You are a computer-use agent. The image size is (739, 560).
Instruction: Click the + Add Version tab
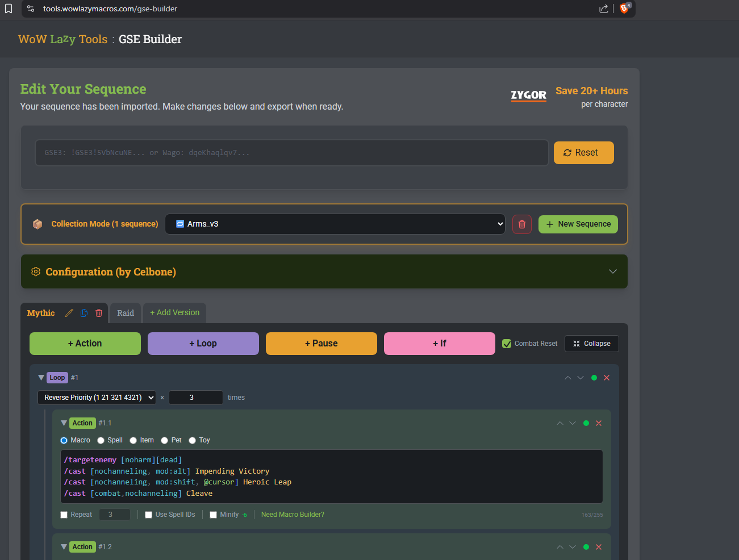click(x=175, y=313)
